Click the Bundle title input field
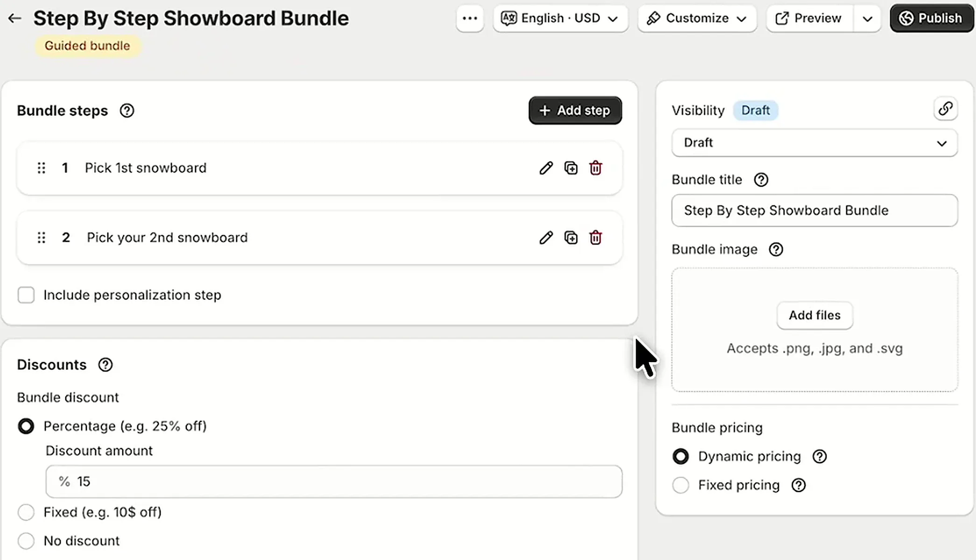Image resolution: width=976 pixels, height=560 pixels. click(814, 210)
